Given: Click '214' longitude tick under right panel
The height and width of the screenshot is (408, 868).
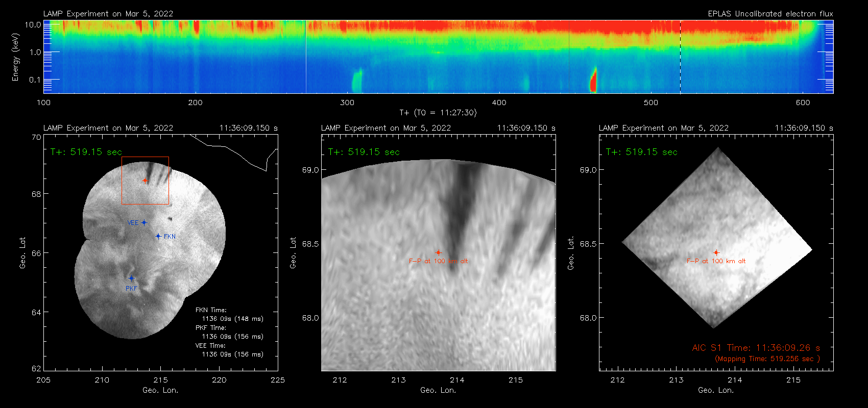Looking at the screenshot, I should click(x=735, y=380).
